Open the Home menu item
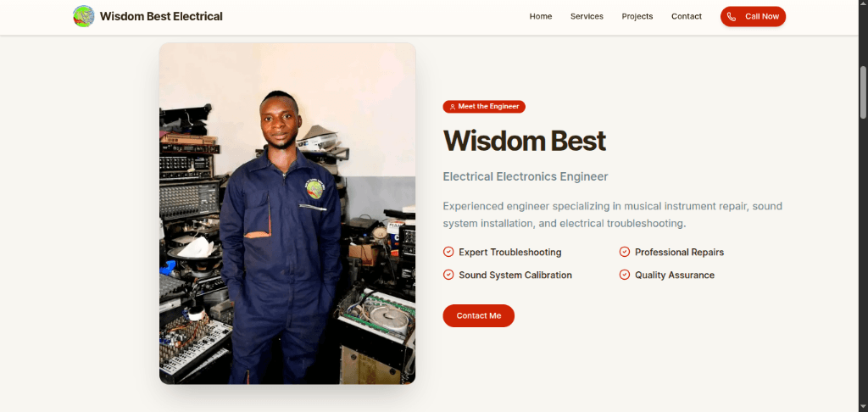This screenshot has width=868, height=412. tap(540, 17)
